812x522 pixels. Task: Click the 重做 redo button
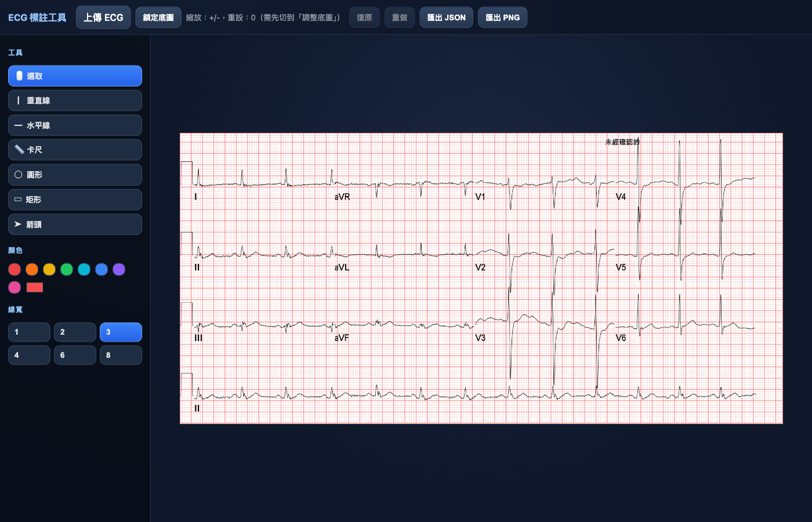pyautogui.click(x=399, y=17)
